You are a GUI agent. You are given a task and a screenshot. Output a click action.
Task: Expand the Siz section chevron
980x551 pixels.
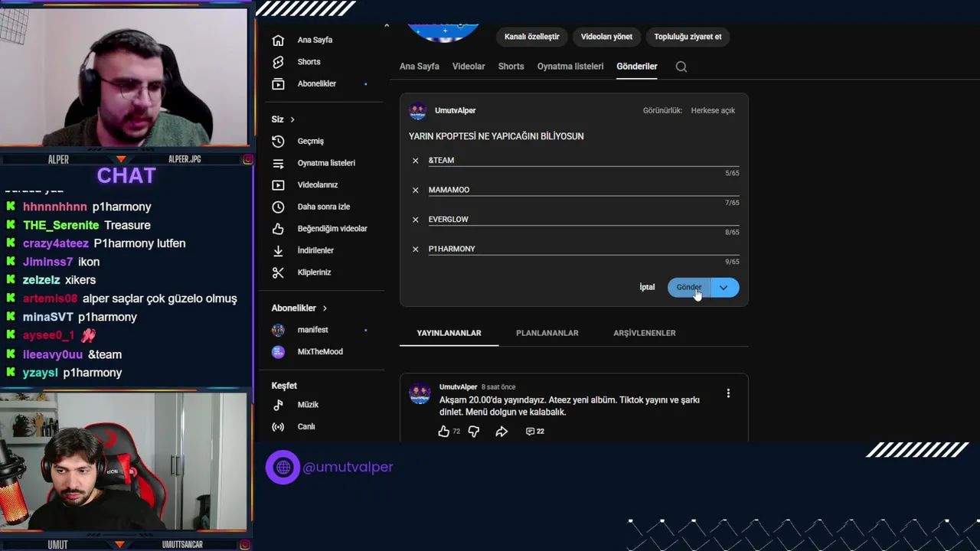click(292, 119)
